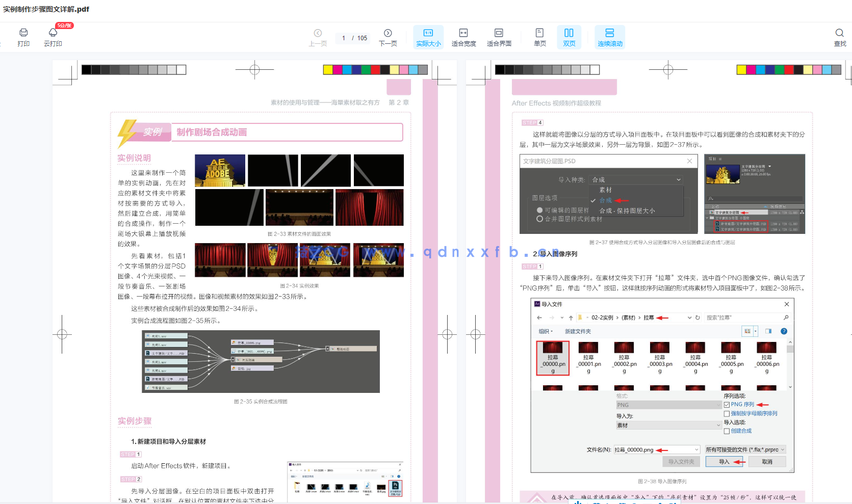Expand the 所有可接受的文件 file type dropdown

click(x=783, y=449)
